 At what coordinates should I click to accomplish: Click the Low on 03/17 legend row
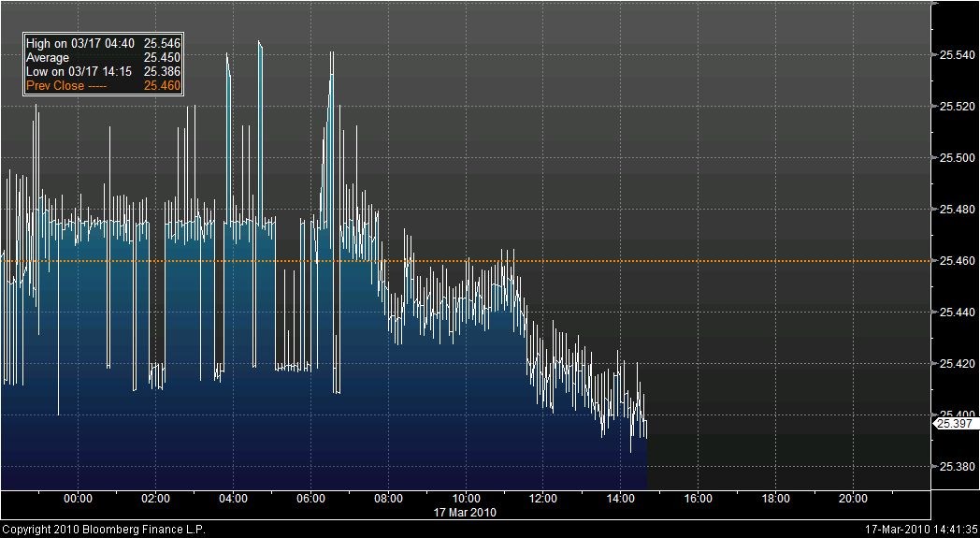(x=103, y=72)
